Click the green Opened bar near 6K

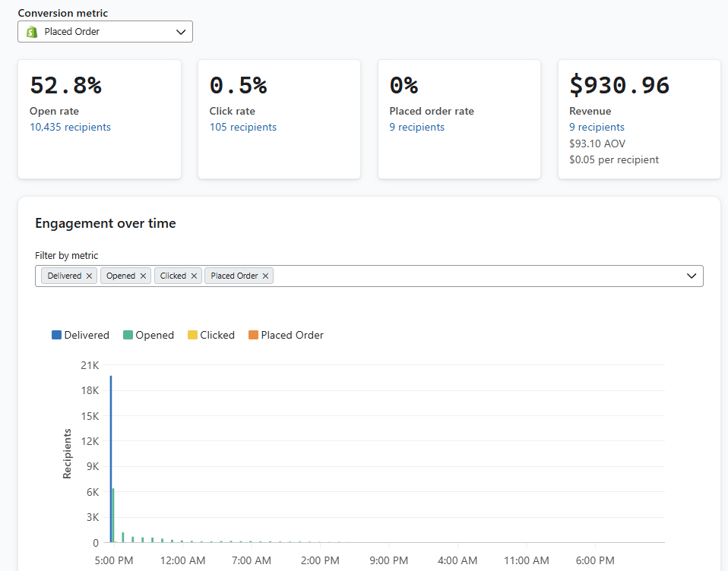tap(113, 516)
